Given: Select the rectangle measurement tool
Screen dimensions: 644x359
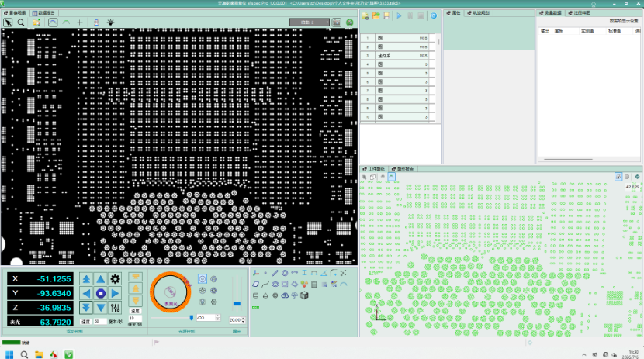Looking at the screenshot, I should pyautogui.click(x=285, y=284).
